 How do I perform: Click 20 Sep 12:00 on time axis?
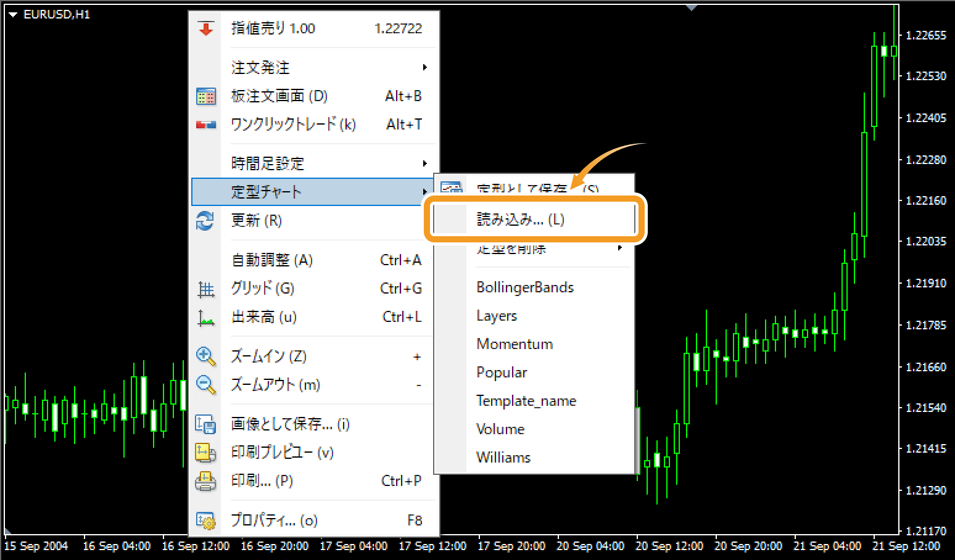point(669,546)
